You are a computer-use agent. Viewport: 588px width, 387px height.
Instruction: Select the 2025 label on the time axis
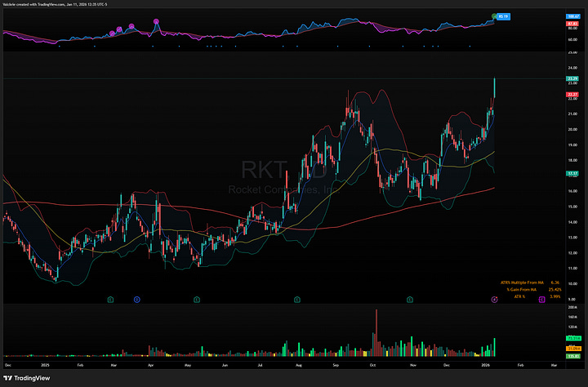[46, 365]
